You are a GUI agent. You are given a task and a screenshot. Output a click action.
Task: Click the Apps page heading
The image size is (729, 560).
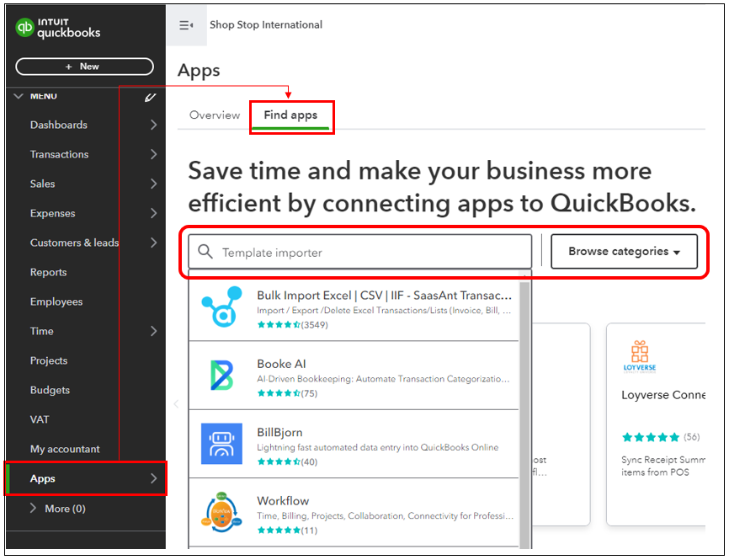point(199,71)
